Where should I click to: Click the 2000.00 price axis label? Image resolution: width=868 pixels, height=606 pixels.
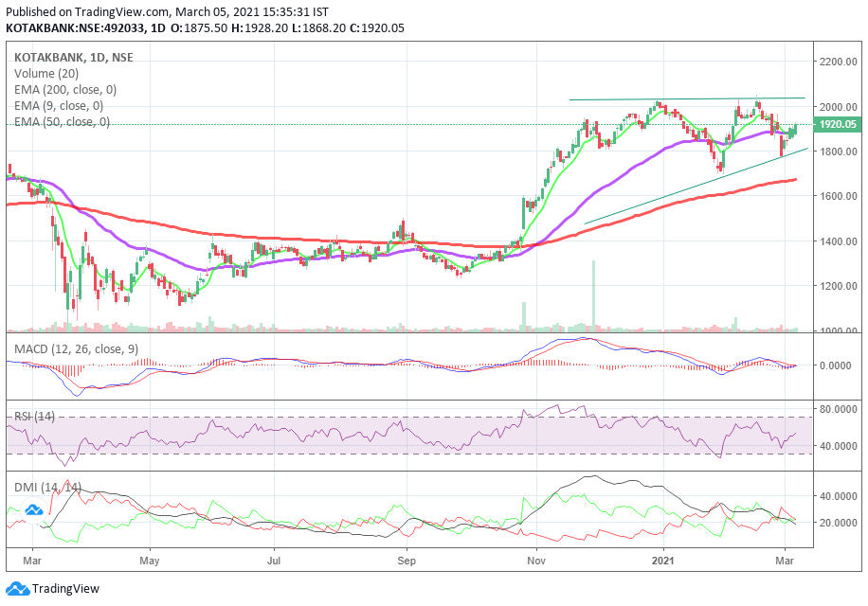click(x=839, y=107)
